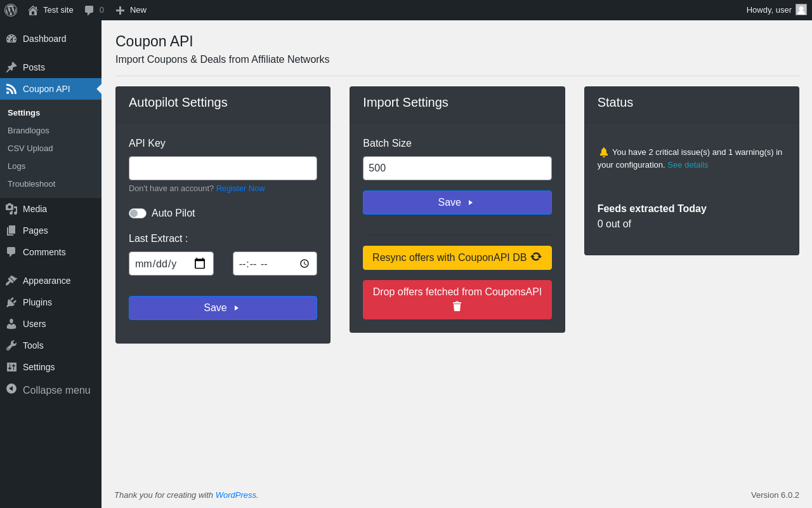Viewport: 812px width, 508px height.
Task: Open clock picker in Last Extract time
Action: pos(304,264)
